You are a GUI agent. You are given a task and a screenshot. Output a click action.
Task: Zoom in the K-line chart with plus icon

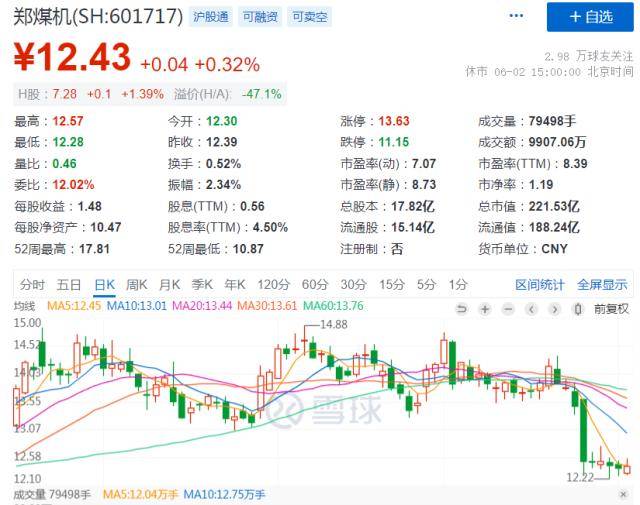pos(484,309)
